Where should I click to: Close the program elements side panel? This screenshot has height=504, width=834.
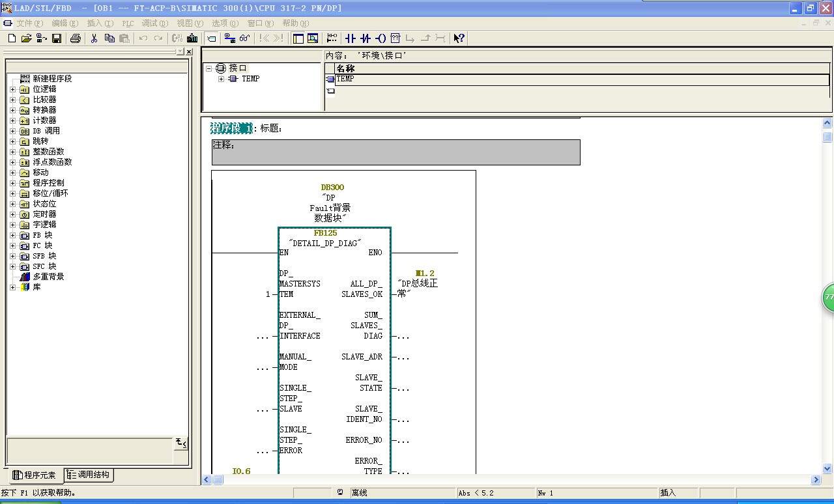(x=189, y=51)
